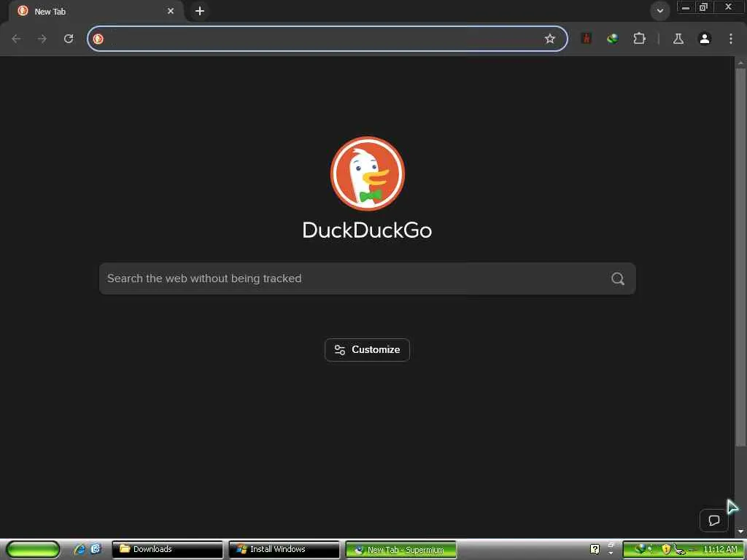Open a new tab with plus button
This screenshot has width=747, height=560.
pyautogui.click(x=200, y=11)
